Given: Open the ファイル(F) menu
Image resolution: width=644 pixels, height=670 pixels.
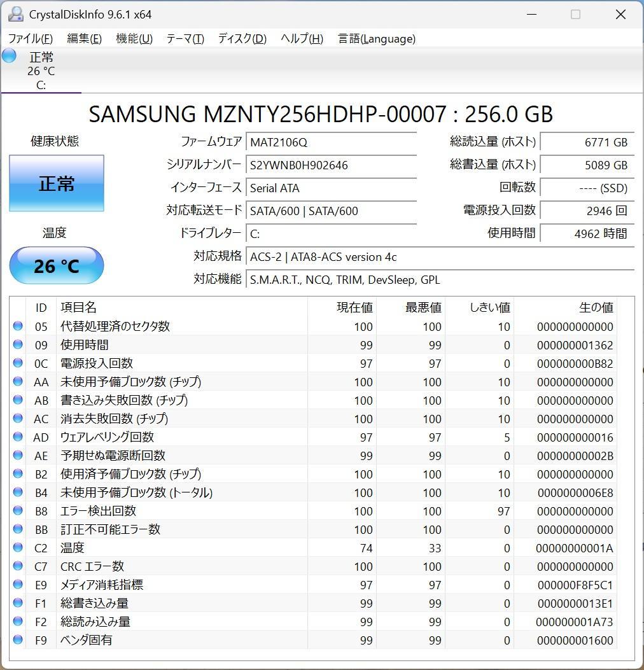Looking at the screenshot, I should [31, 39].
